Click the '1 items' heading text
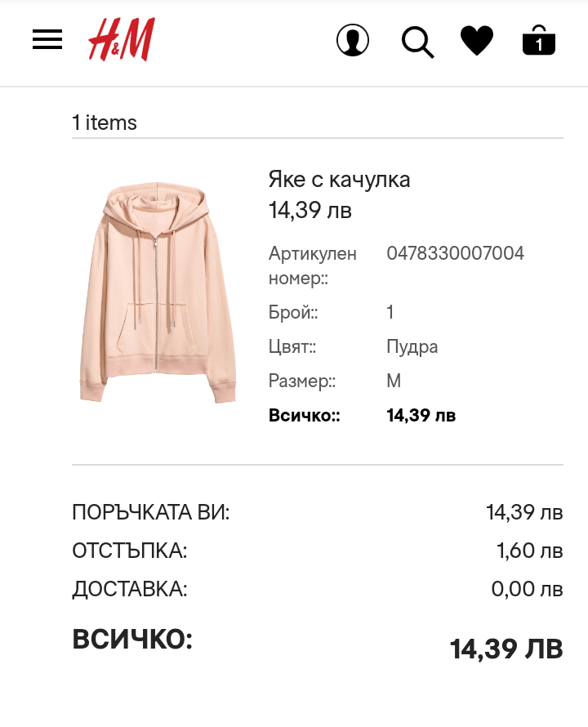This screenshot has height=727, width=588. point(105,123)
